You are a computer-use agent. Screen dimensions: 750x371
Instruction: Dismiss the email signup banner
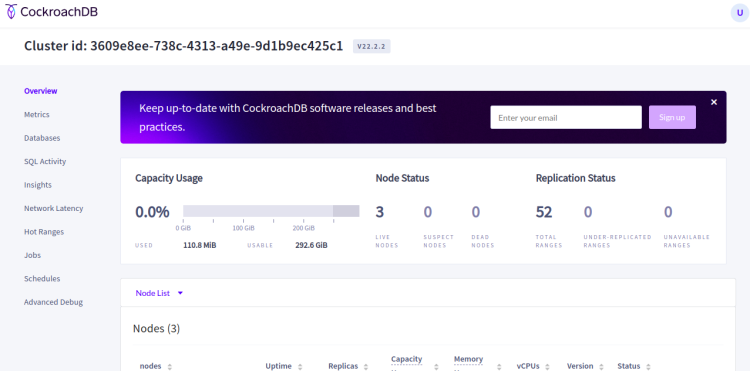714,102
